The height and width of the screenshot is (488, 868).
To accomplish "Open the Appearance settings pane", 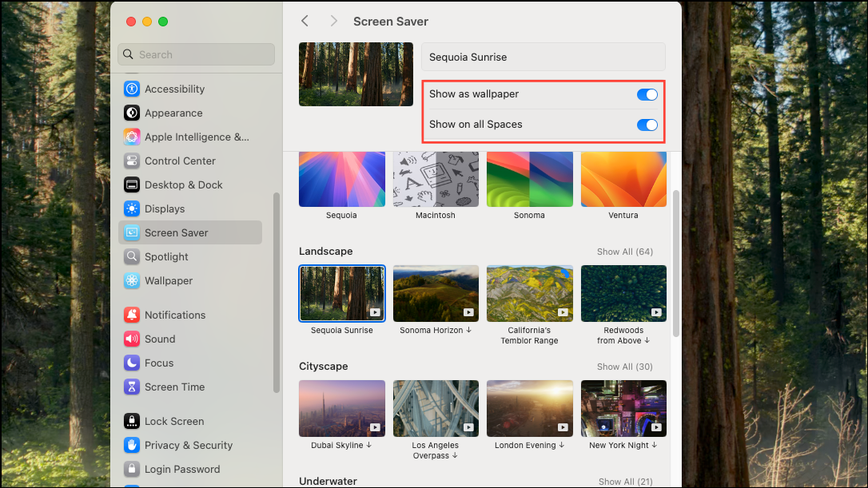I will [x=190, y=113].
